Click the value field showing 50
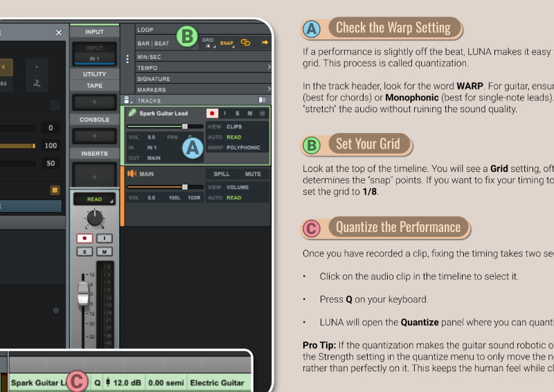This screenshot has width=554, height=392. (x=51, y=163)
